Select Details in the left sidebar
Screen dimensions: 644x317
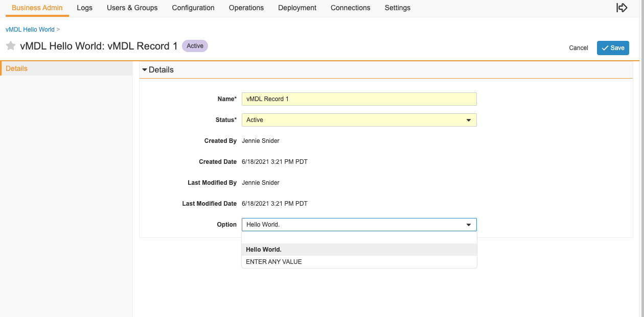17,68
